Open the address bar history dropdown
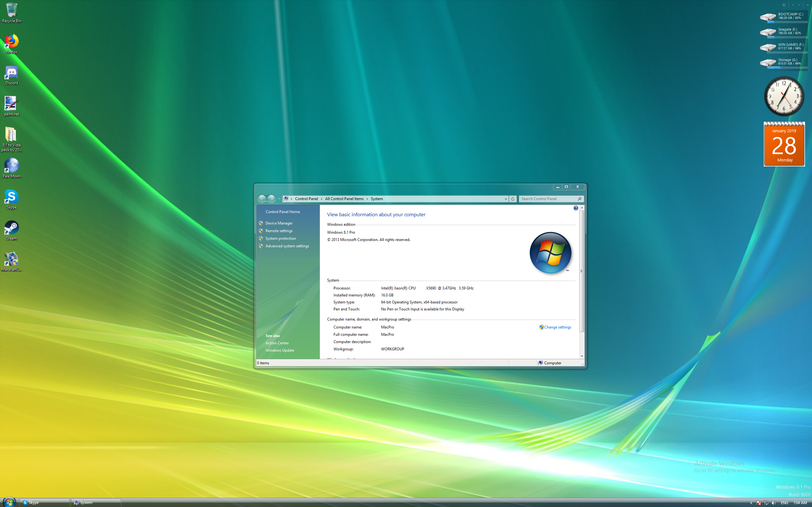This screenshot has height=507, width=812. 506,199
